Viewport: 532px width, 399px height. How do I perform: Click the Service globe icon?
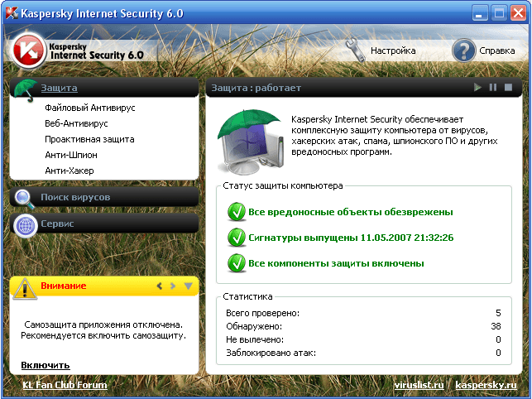25,224
